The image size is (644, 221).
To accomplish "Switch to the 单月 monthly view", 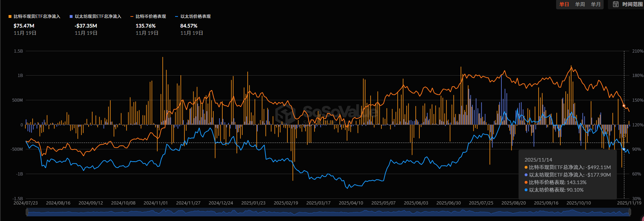I will tap(596, 4).
